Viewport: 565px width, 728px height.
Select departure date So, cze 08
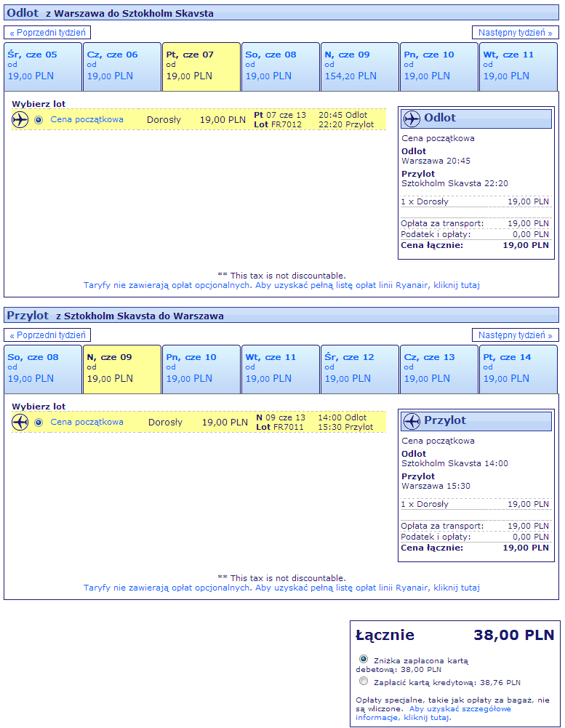click(281, 67)
